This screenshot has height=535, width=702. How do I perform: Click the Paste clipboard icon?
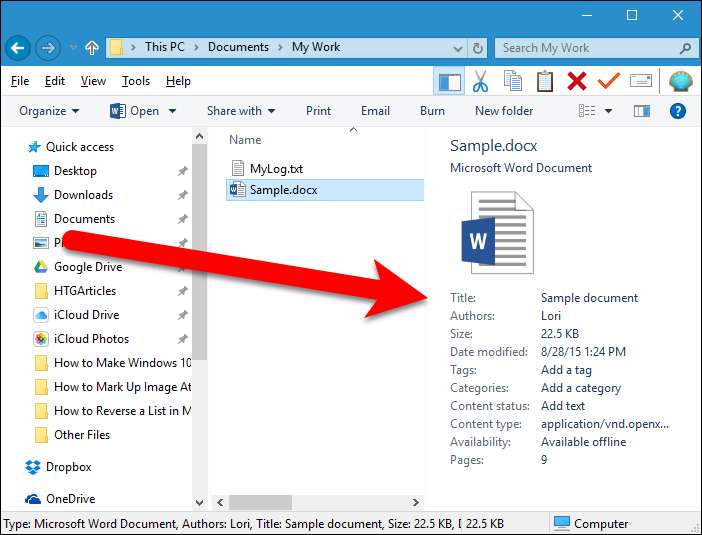click(545, 81)
